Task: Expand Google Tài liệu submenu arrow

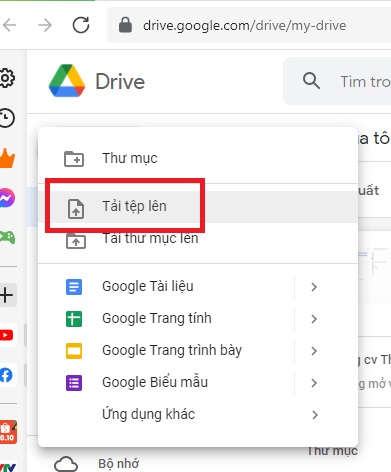Action: [x=314, y=287]
